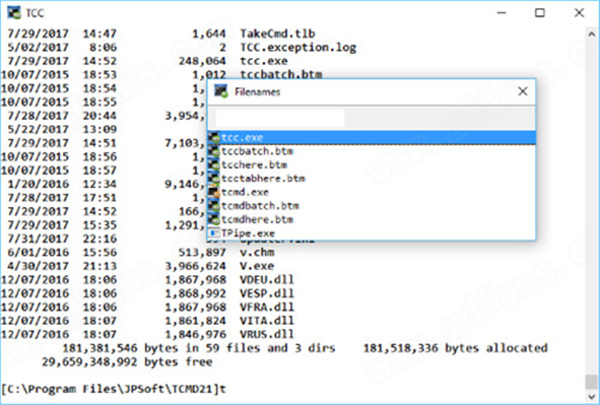This screenshot has width=600, height=405.
Task: Click the icon beside tcmdhere.btm
Action: point(214,219)
